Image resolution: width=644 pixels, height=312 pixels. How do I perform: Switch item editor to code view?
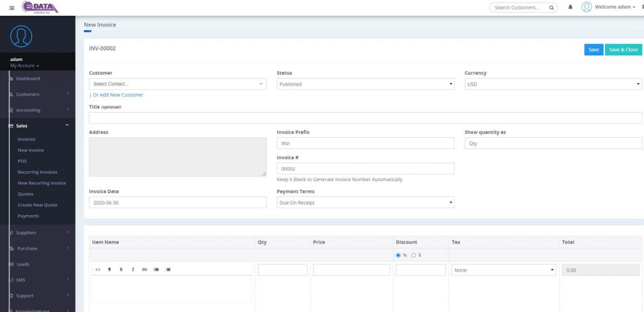coord(98,269)
